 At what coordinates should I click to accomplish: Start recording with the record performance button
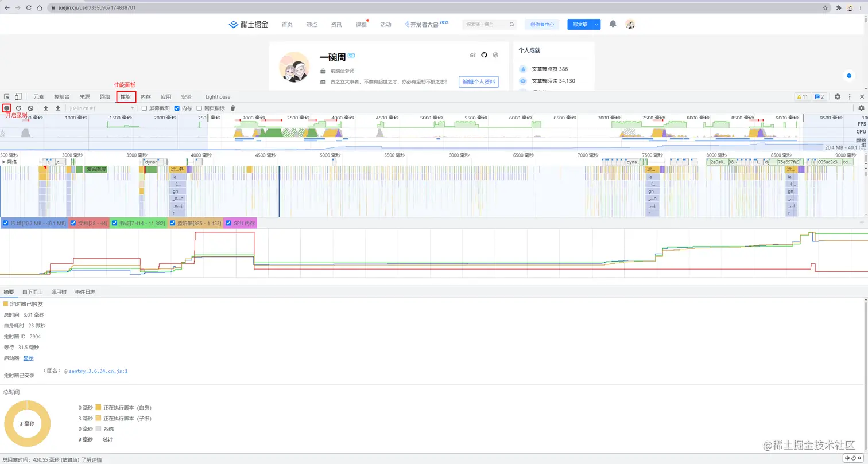click(6, 108)
